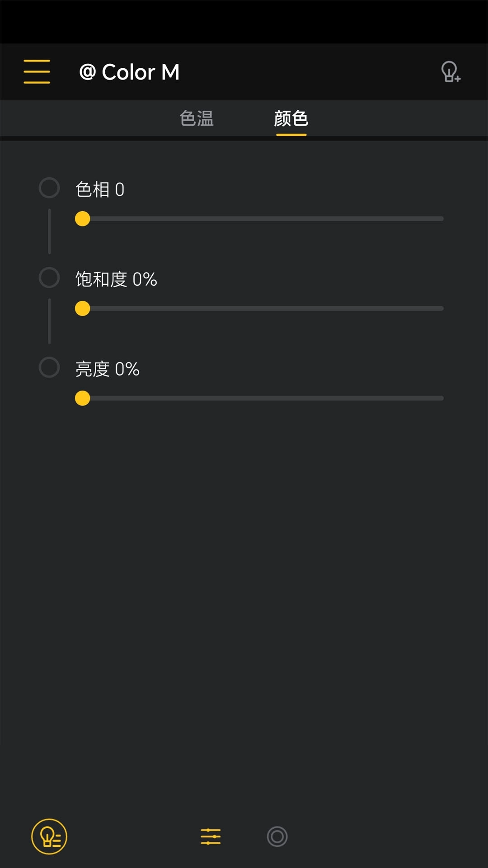Tap the circle scene icon in bottom navigation

[277, 837]
